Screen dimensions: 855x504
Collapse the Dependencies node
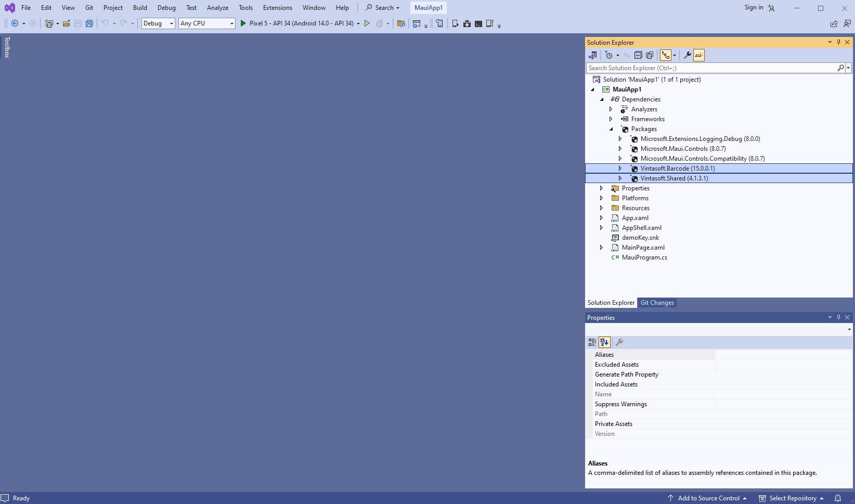(602, 99)
